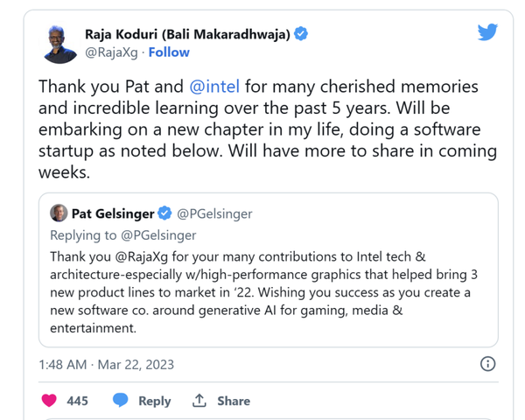
Task: Click Pat Gelsinger's small avatar
Action: click(59, 213)
